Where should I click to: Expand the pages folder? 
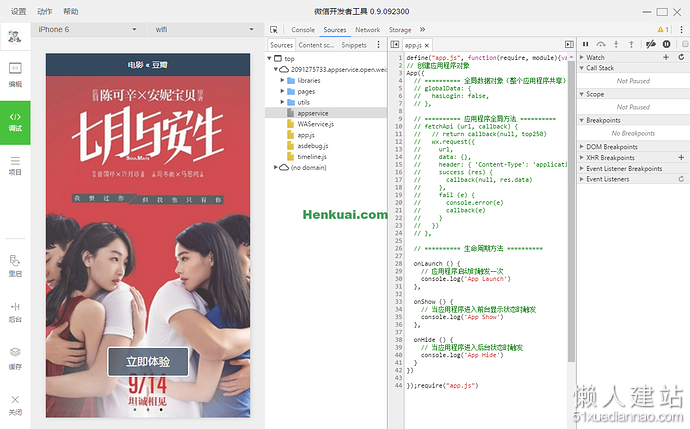click(x=283, y=91)
